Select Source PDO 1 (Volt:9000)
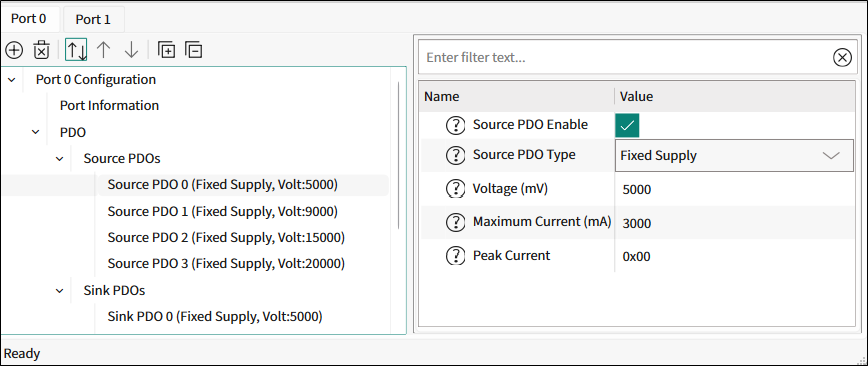 pyautogui.click(x=223, y=212)
